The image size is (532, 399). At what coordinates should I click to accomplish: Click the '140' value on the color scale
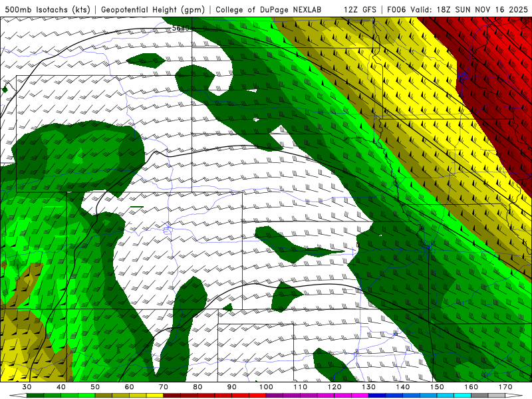point(403,387)
